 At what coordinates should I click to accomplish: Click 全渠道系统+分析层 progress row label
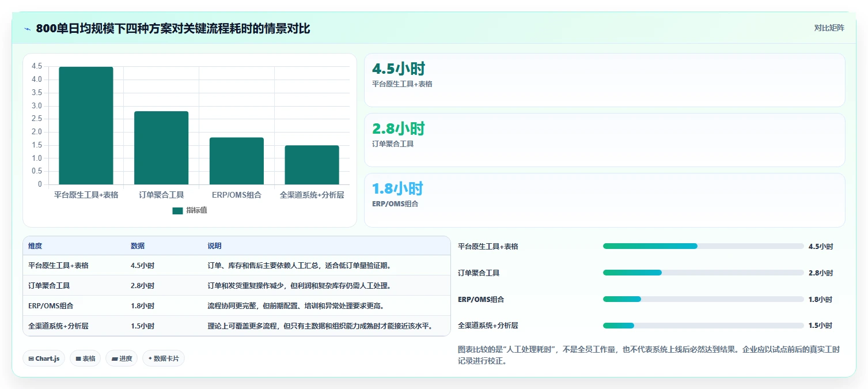coord(488,326)
